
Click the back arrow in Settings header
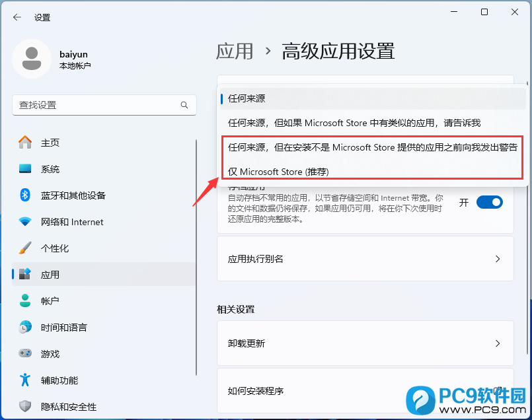point(17,17)
